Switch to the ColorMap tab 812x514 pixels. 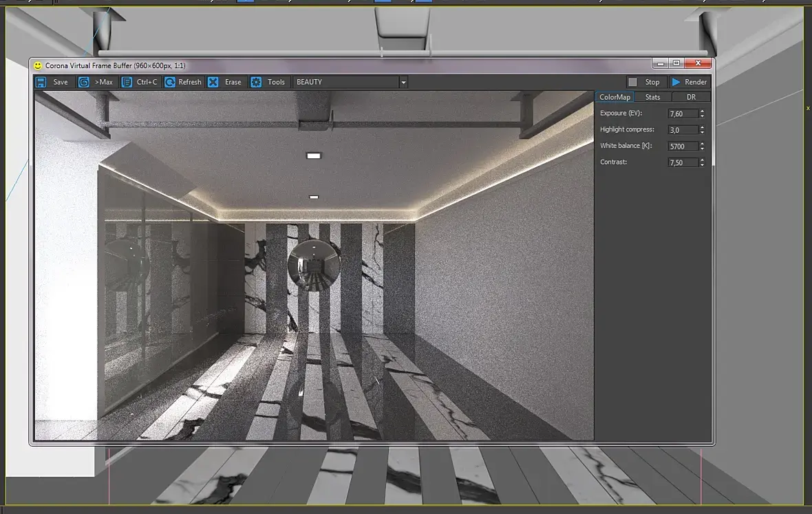coord(615,97)
